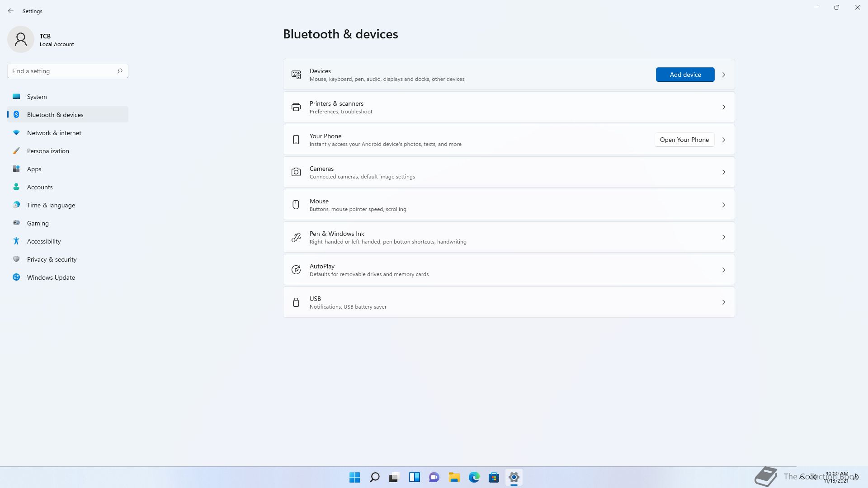Click the Devices keyboard icon
The height and width of the screenshot is (488, 868).
296,75
